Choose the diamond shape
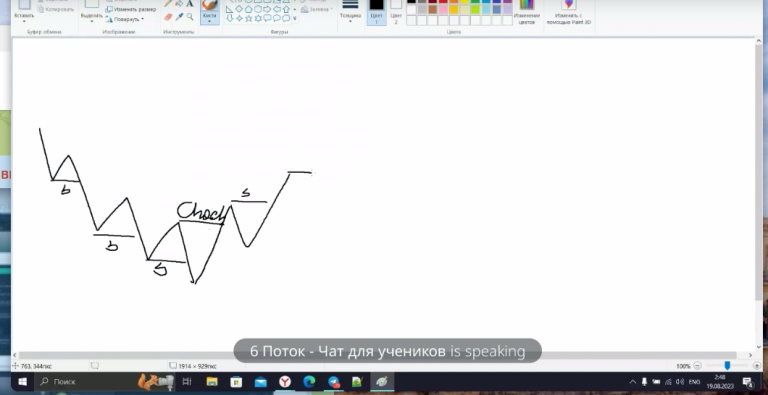 (x=239, y=9)
